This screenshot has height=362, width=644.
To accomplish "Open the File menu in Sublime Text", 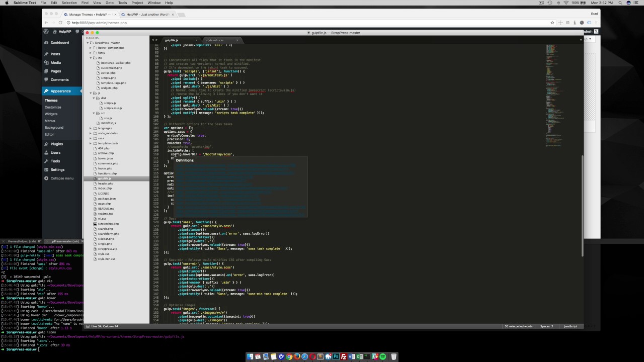I will 43,3.
